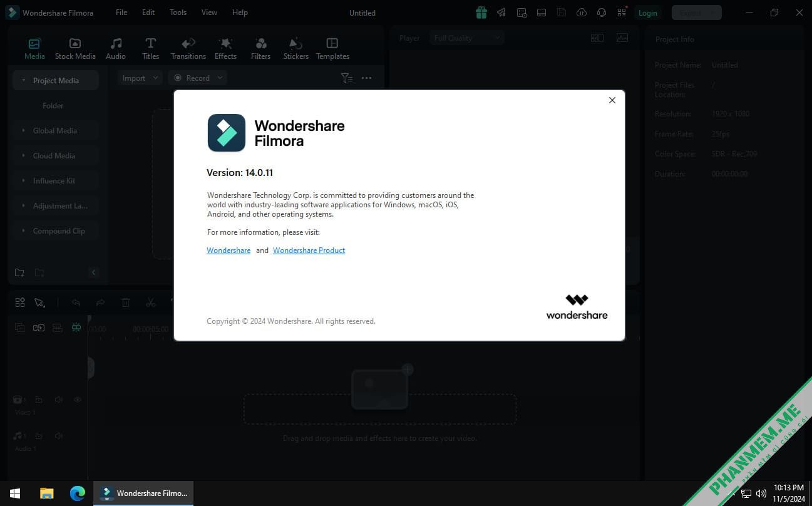812x506 pixels.
Task: Open the Templates panel
Action: [332, 49]
